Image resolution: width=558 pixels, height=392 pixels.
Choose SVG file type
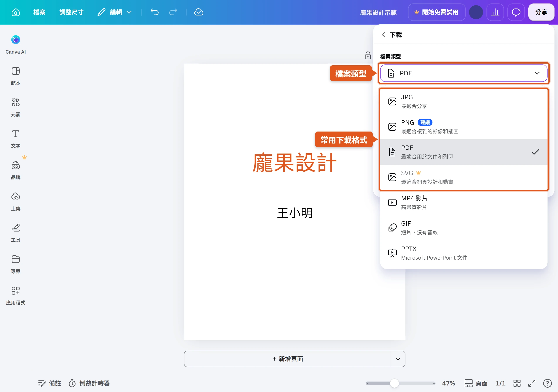(x=463, y=177)
